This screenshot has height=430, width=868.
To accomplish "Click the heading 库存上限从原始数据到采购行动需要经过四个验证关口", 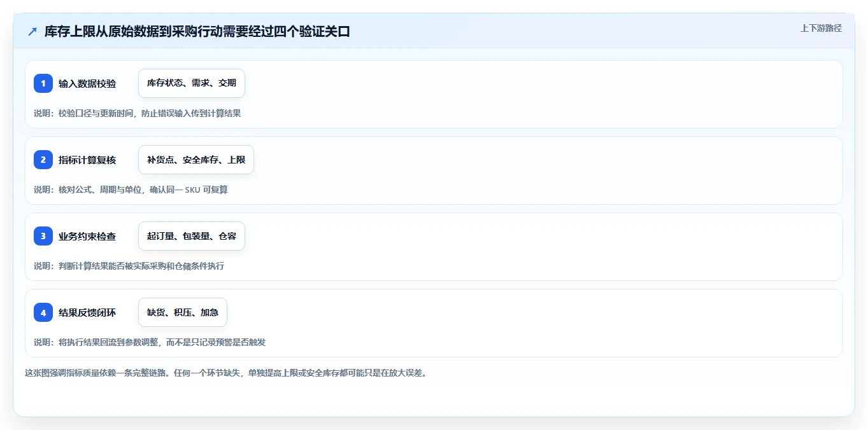I will [x=197, y=31].
